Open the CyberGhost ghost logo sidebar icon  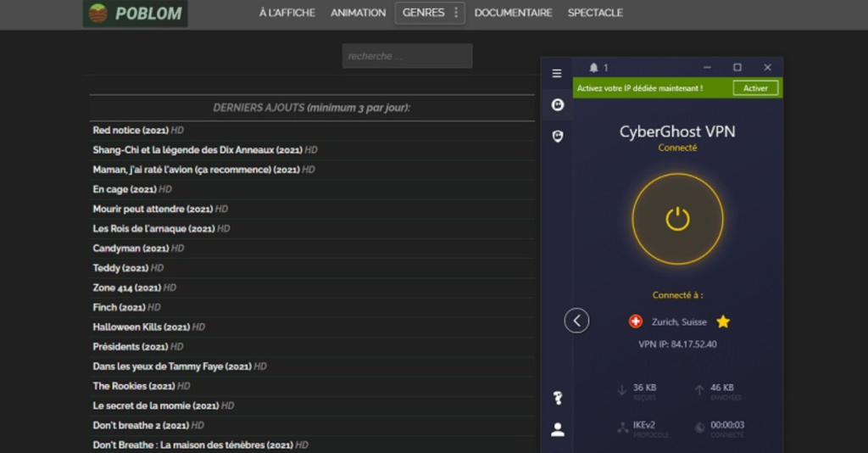pos(557,105)
